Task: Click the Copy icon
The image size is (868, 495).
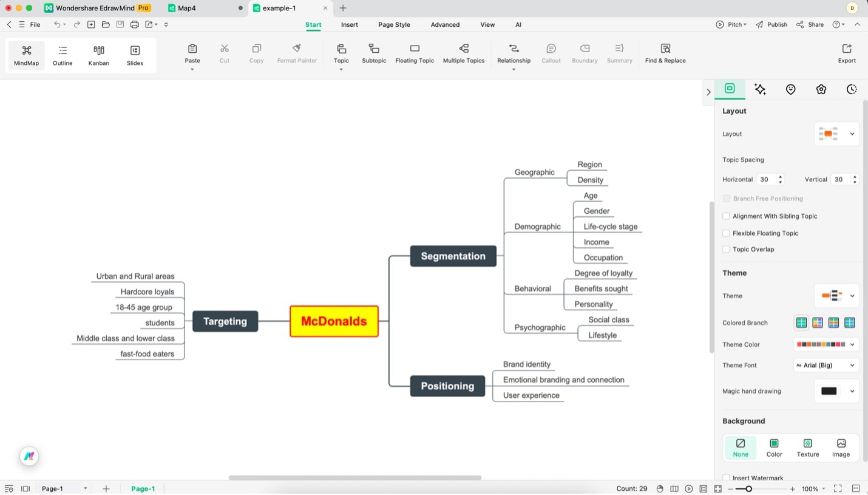Action: point(257,49)
